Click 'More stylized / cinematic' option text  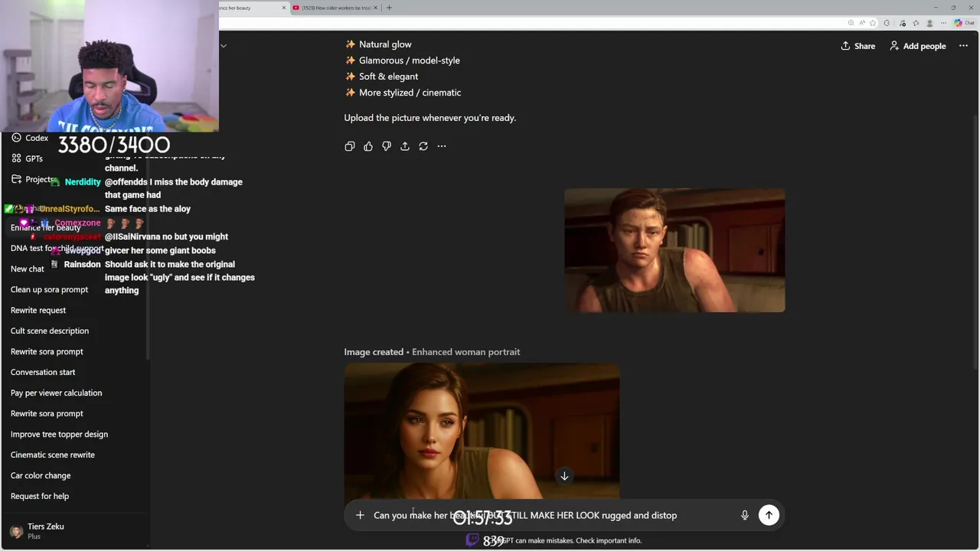410,93
